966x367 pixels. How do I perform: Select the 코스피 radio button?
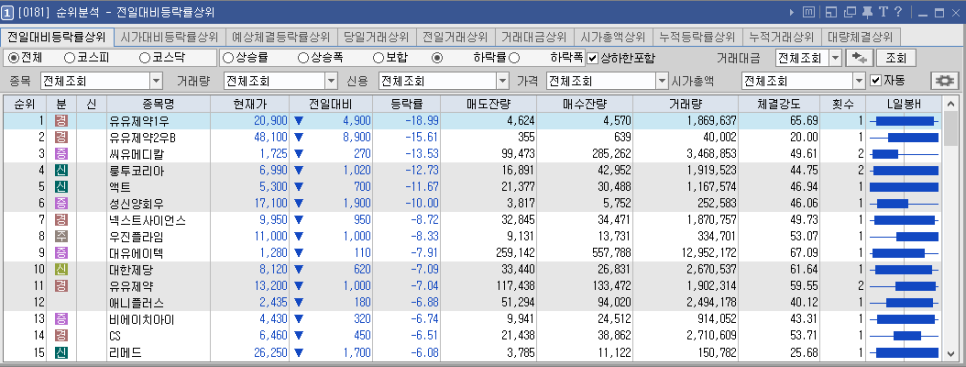[69, 58]
